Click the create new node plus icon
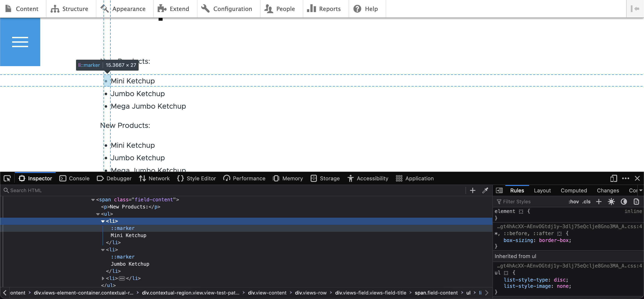This screenshot has height=299, width=644. pyautogui.click(x=472, y=190)
